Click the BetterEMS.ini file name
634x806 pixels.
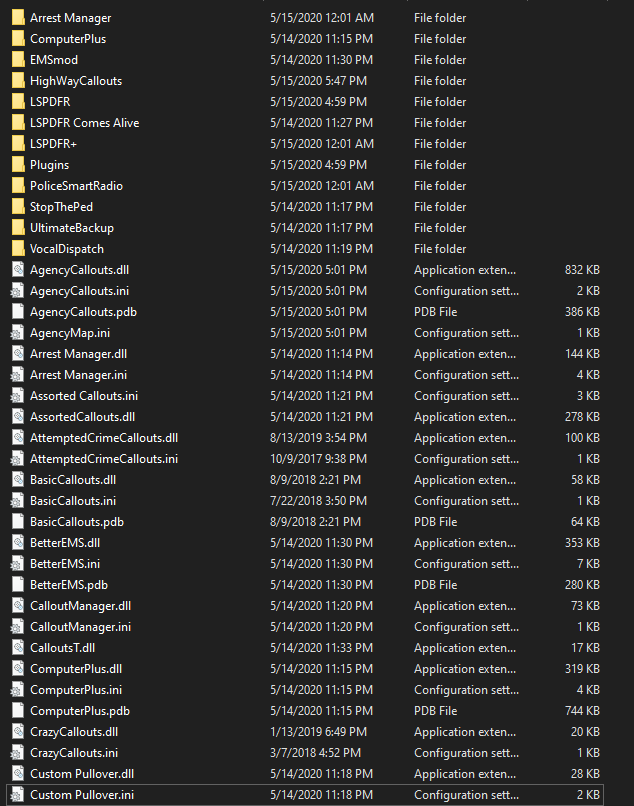65,564
